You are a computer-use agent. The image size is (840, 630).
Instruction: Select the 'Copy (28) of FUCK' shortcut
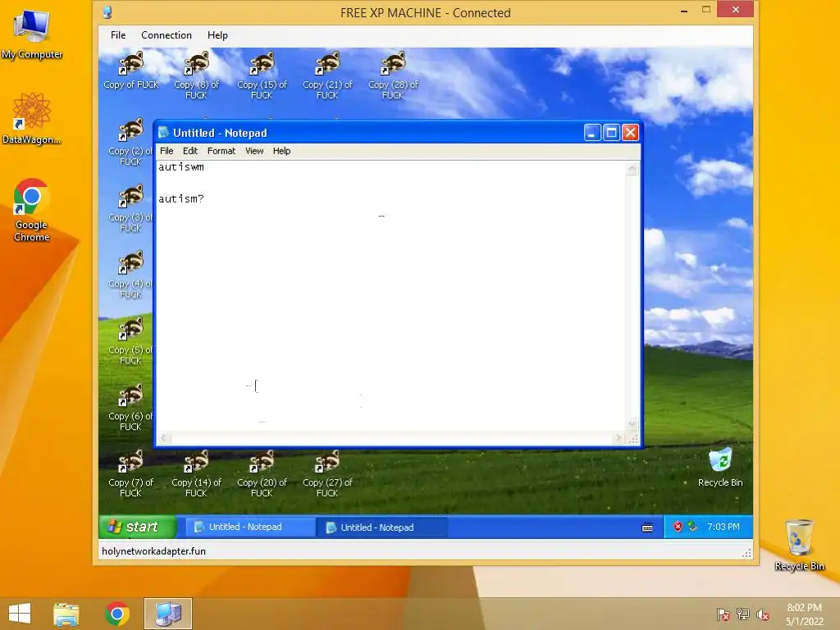tap(393, 75)
